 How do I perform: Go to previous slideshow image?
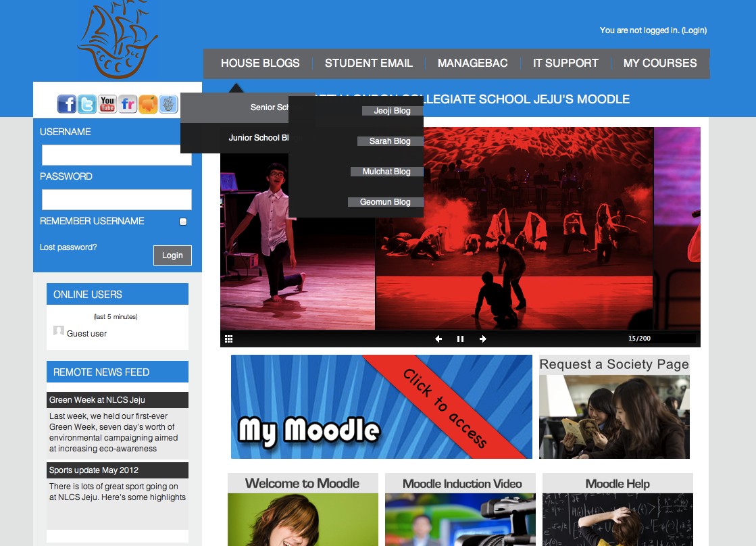[x=438, y=339]
